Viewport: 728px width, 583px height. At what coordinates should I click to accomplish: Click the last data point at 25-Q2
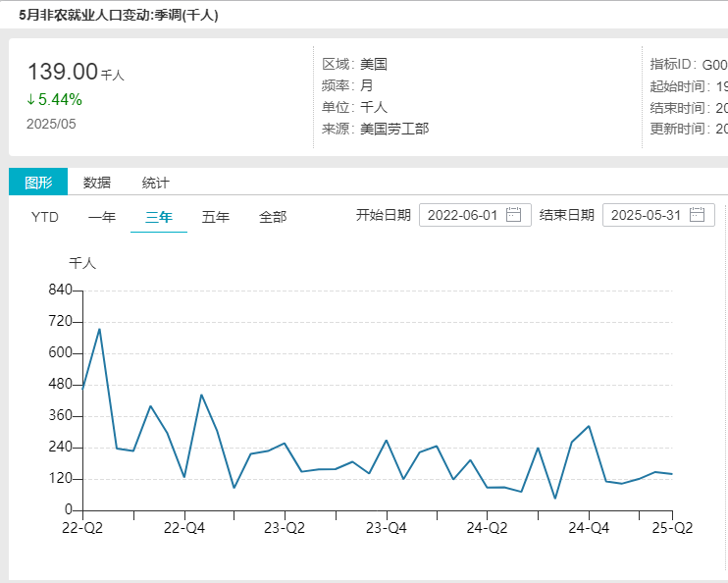tap(671, 474)
